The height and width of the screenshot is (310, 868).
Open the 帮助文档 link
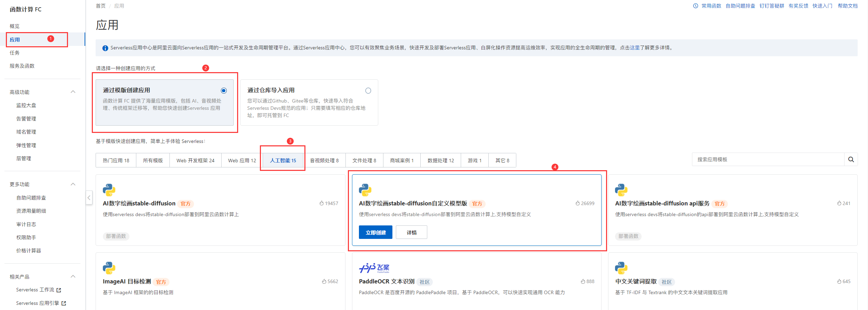point(848,6)
